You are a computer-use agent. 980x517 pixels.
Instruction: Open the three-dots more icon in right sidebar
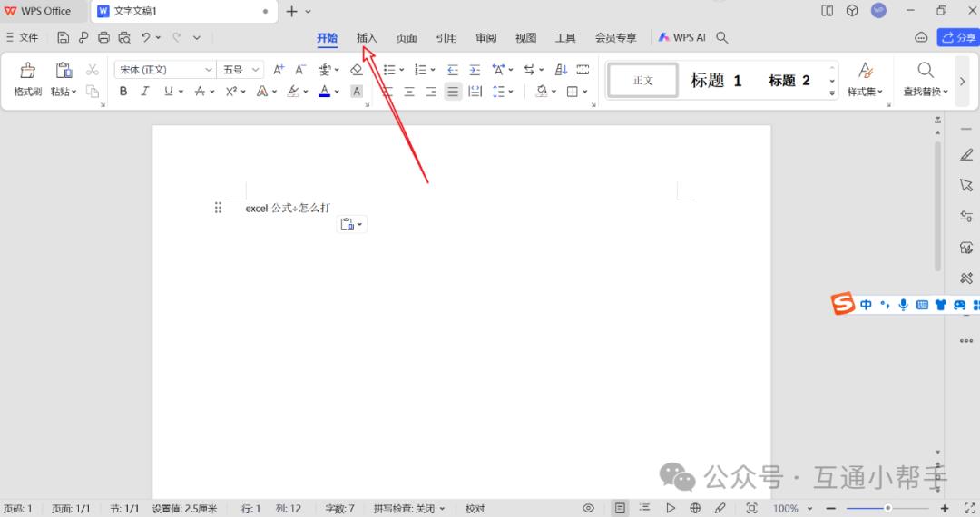pyautogui.click(x=966, y=341)
